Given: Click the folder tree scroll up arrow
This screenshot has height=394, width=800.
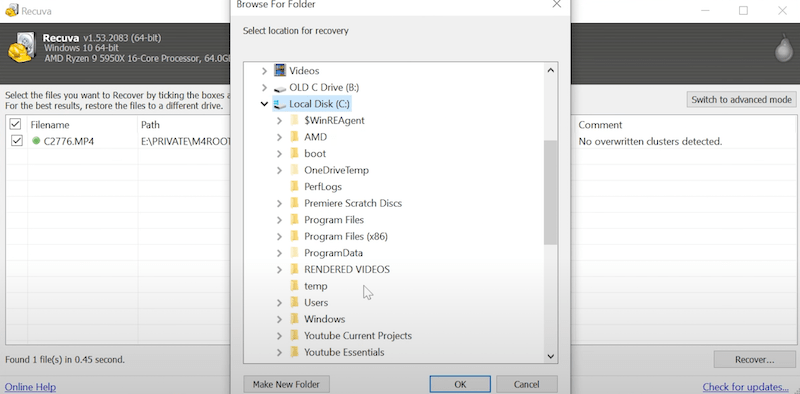Looking at the screenshot, I should pos(551,70).
